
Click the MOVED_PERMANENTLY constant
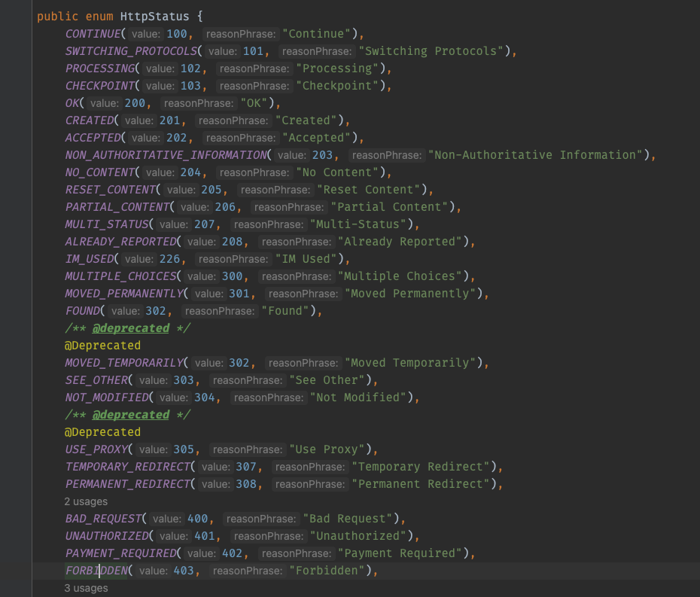pos(124,294)
